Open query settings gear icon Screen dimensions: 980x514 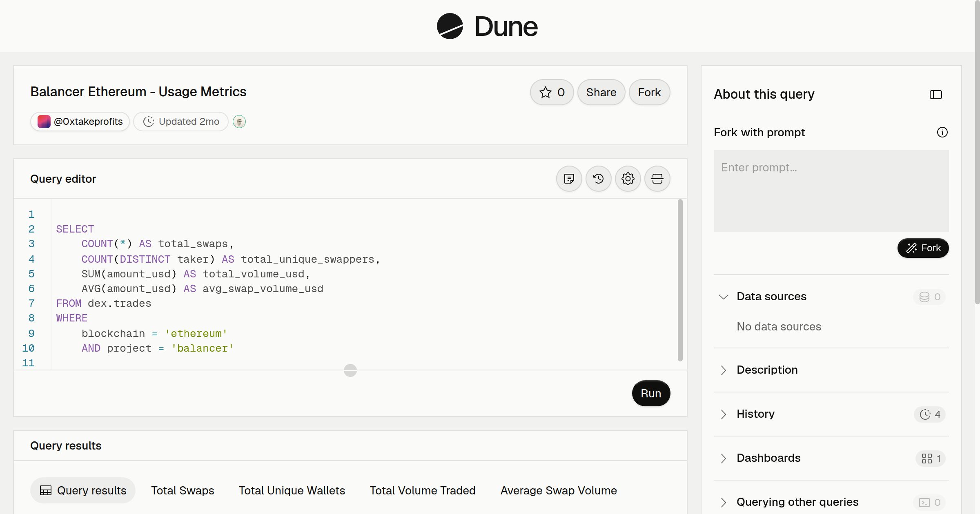tap(628, 179)
